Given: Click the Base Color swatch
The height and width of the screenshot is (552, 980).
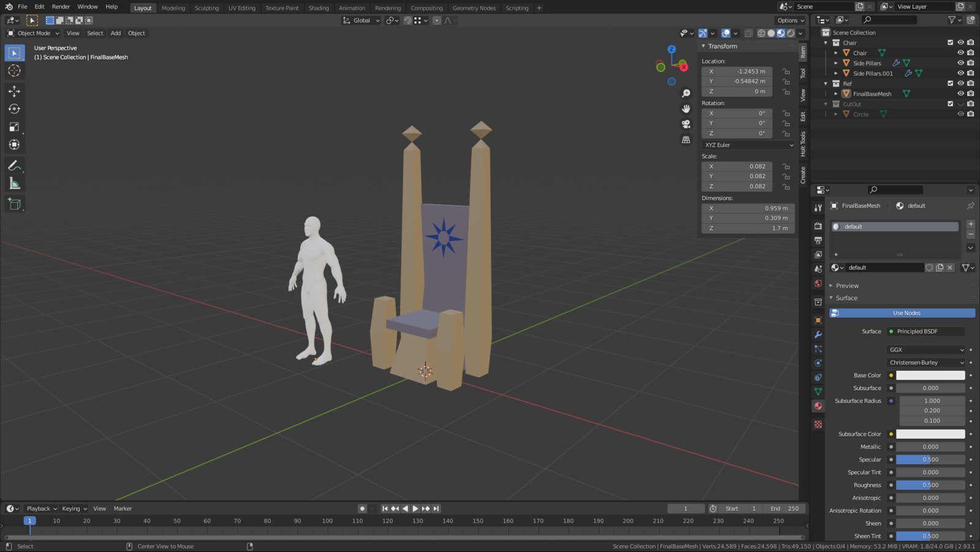Looking at the screenshot, I should pyautogui.click(x=930, y=376).
